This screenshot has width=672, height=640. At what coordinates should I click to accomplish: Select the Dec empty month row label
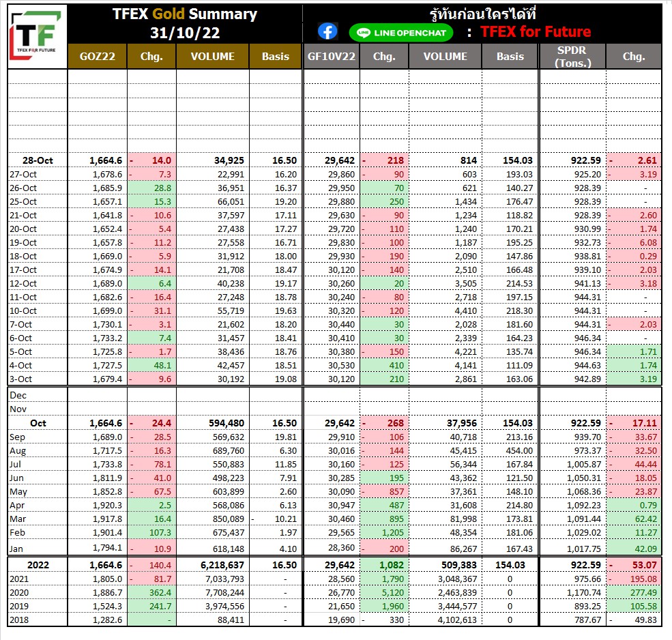pyautogui.click(x=18, y=396)
